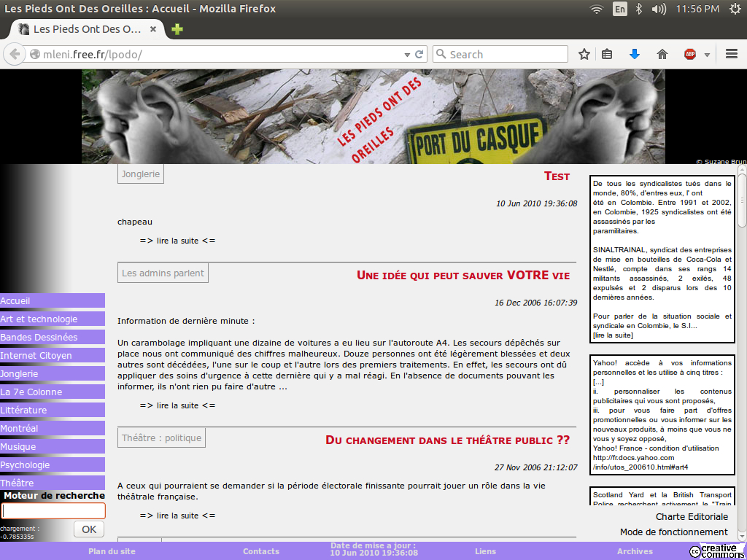Expand the URL bar history dropdown
Viewport: 747px width, 560px height.
click(407, 54)
